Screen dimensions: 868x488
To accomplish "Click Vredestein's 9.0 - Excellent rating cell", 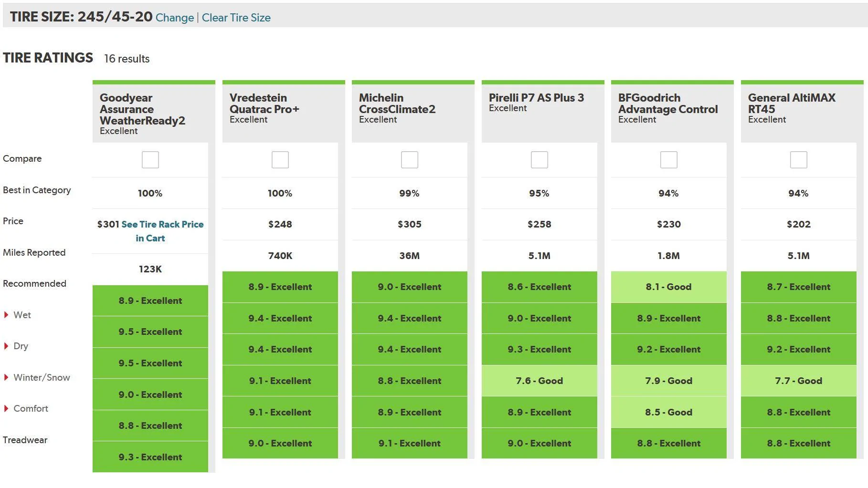I will pyautogui.click(x=280, y=443).
